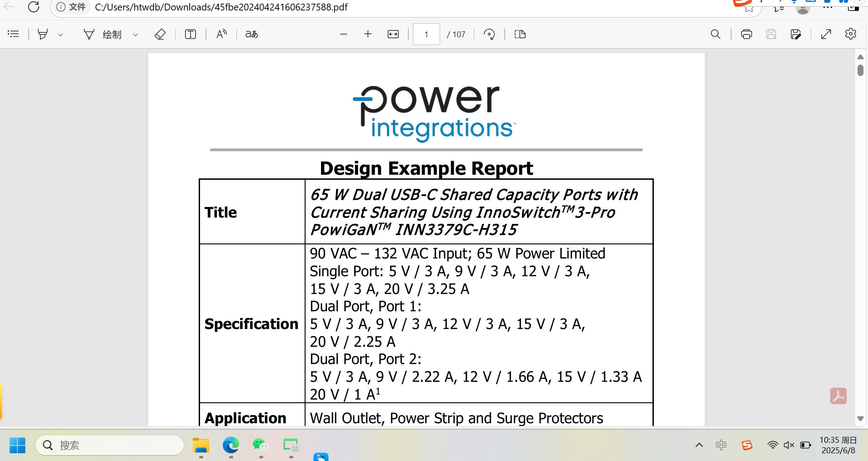Click the taskbar 搜索 search box
Screen dimensions: 868x461
click(110, 445)
